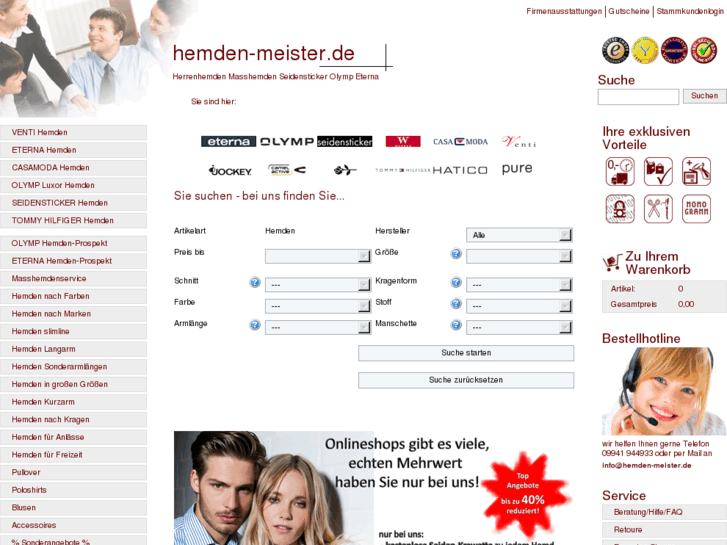Open the Firmenausstattungen link
727x545 pixels.
coord(564,11)
